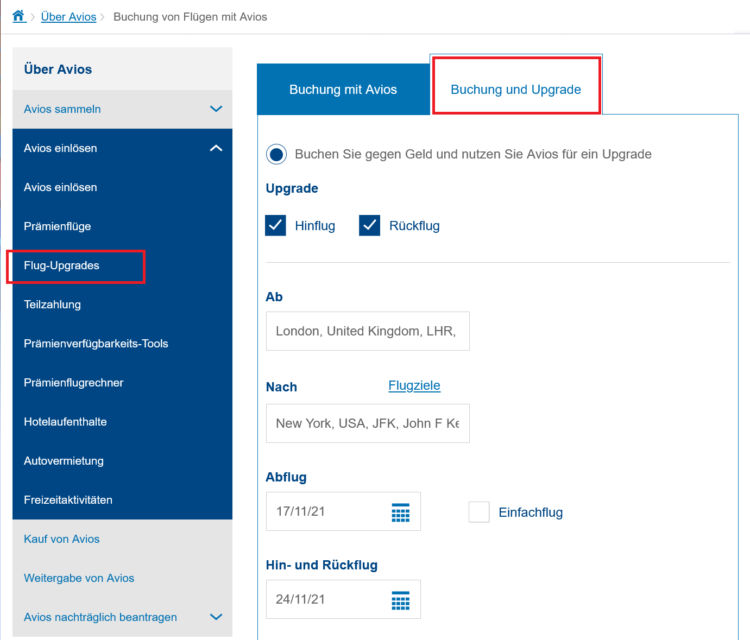Image resolution: width=750 pixels, height=640 pixels.
Task: Tick the Einfachflug checkbox
Action: pos(479,512)
